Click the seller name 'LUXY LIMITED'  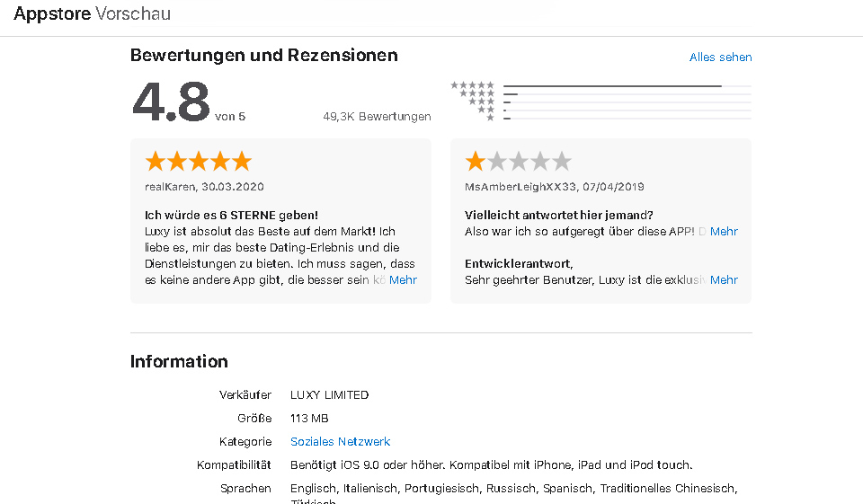pos(329,395)
